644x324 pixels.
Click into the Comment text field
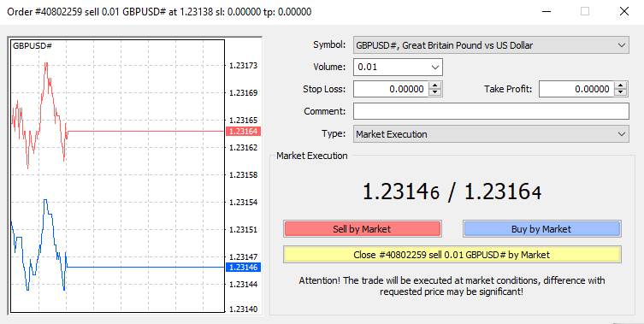(x=491, y=111)
